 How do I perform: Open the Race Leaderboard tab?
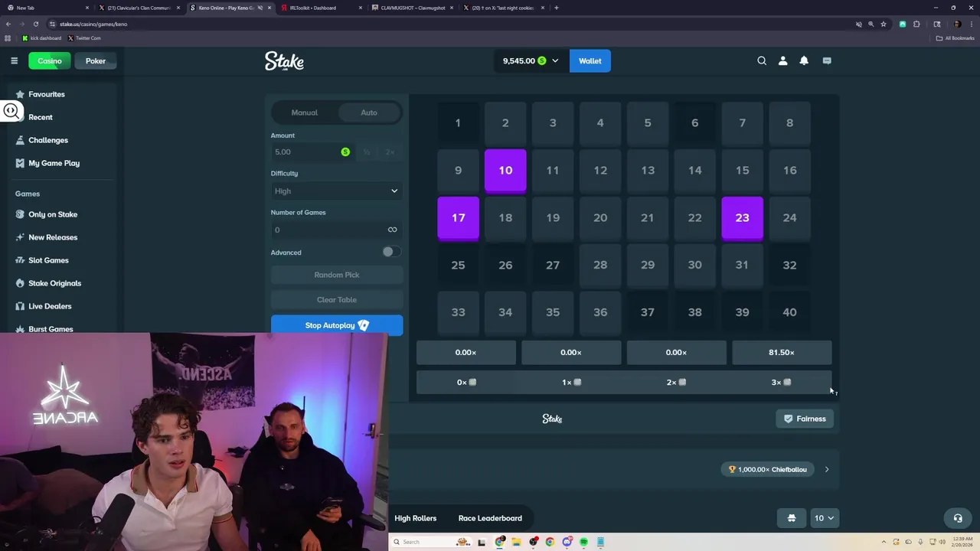490,518
